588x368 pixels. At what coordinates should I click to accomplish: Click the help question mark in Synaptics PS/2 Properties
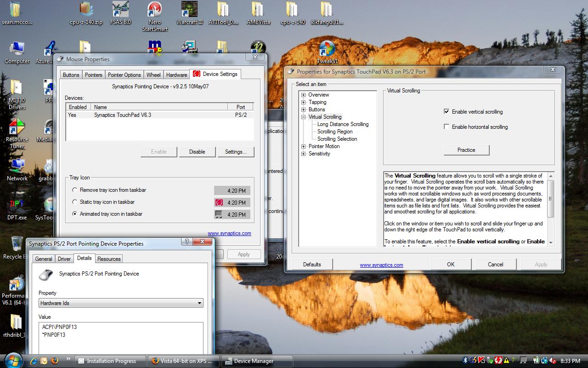click(x=187, y=241)
